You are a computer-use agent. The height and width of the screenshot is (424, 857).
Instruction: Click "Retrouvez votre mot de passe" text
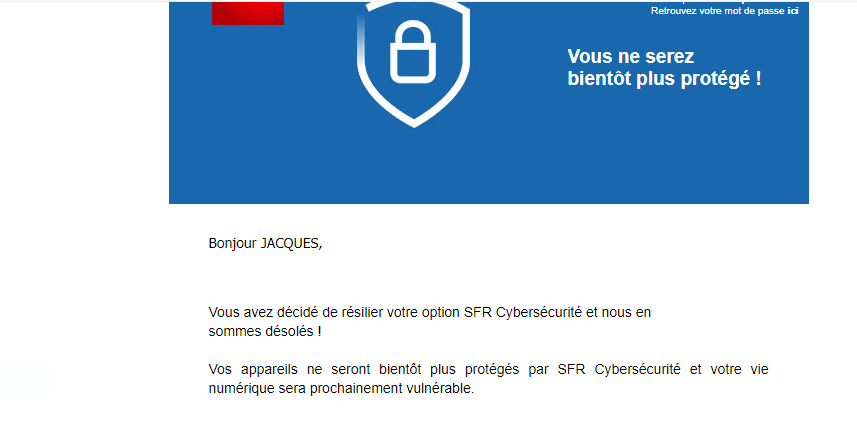click(x=717, y=11)
